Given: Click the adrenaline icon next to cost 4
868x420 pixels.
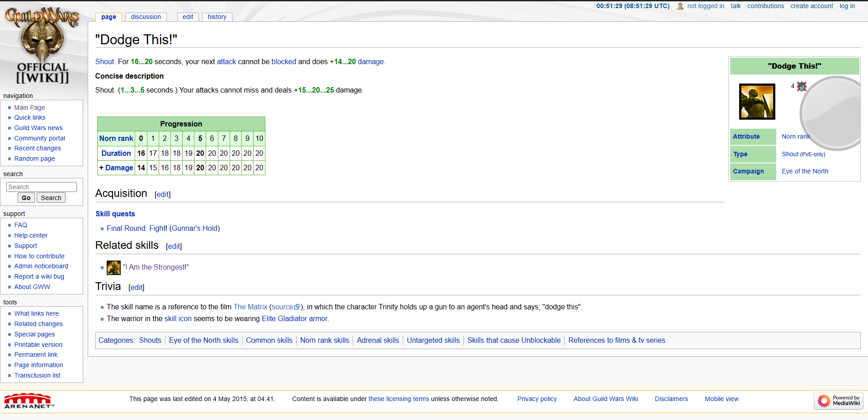Looking at the screenshot, I should pyautogui.click(x=802, y=86).
